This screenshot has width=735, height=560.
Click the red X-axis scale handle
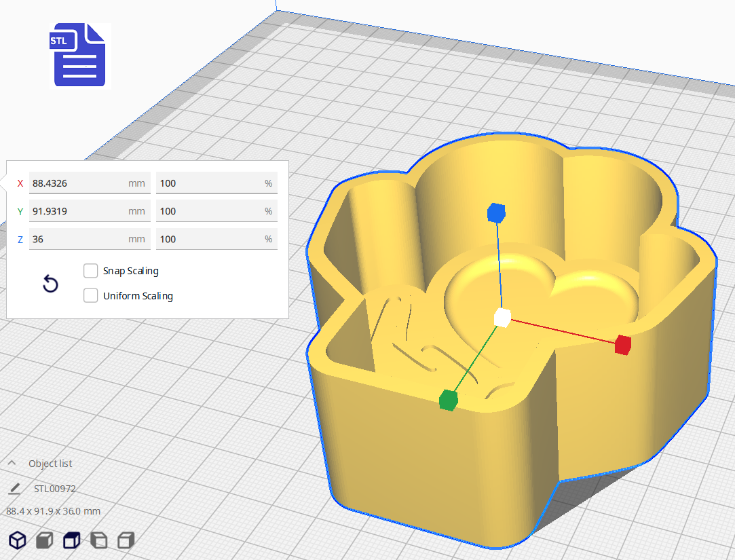pyautogui.click(x=622, y=345)
